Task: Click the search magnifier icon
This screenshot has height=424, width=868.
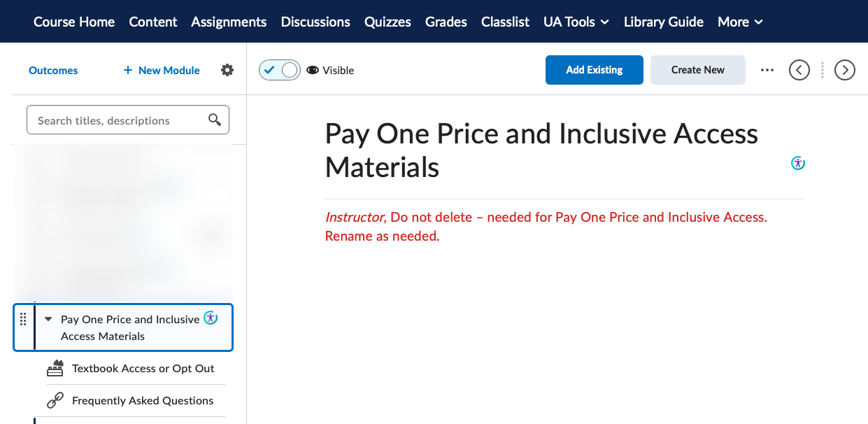Action: click(x=215, y=120)
